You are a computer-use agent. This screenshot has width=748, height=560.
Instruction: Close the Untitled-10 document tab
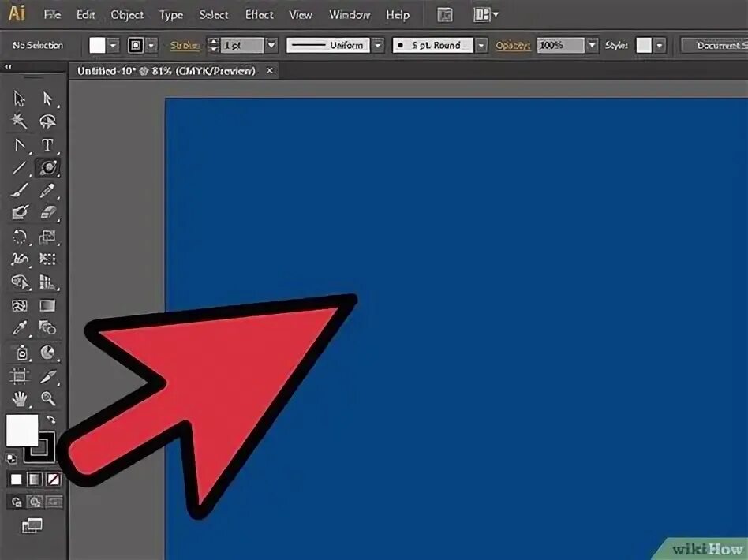click(x=270, y=71)
